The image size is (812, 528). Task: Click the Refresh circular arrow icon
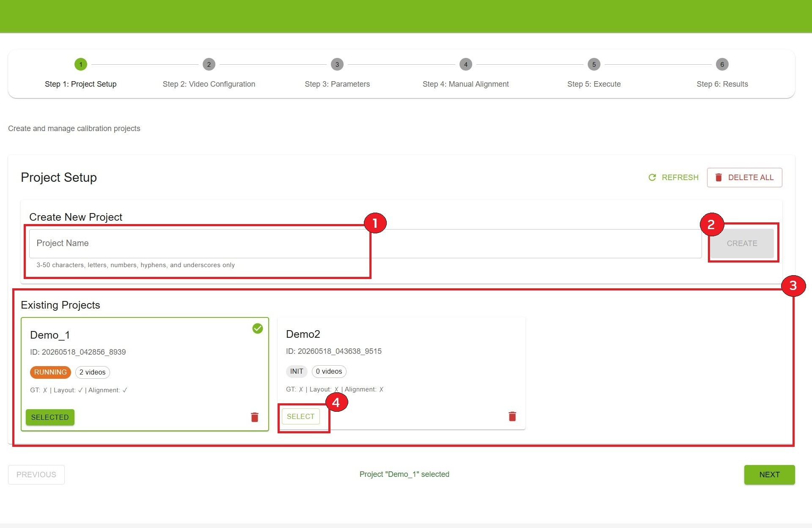652,178
